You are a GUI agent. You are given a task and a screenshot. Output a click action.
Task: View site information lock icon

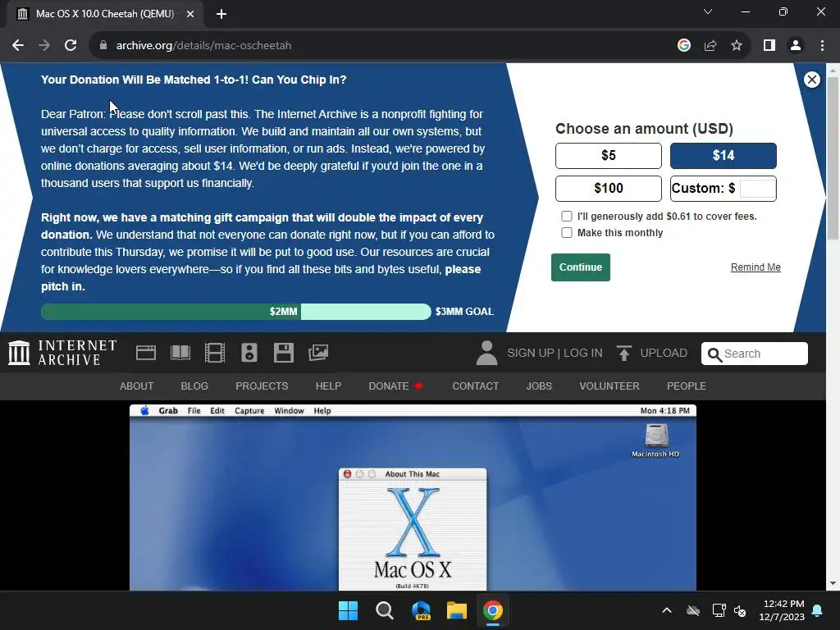coord(103,46)
